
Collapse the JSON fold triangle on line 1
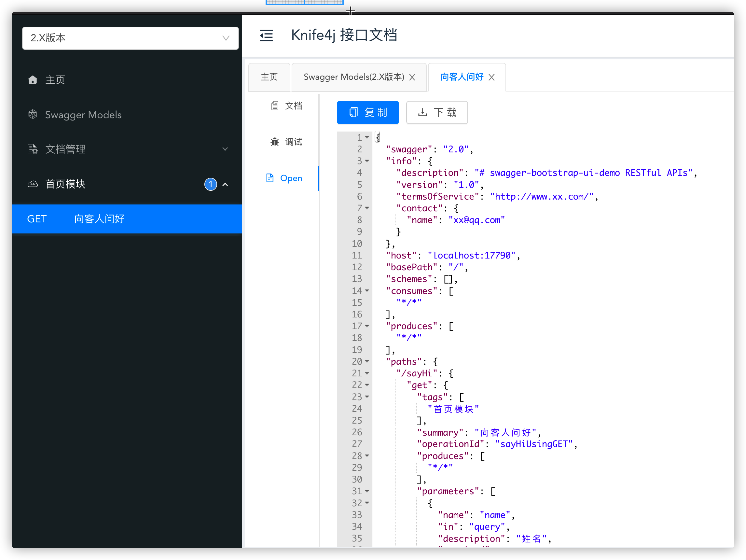click(367, 137)
